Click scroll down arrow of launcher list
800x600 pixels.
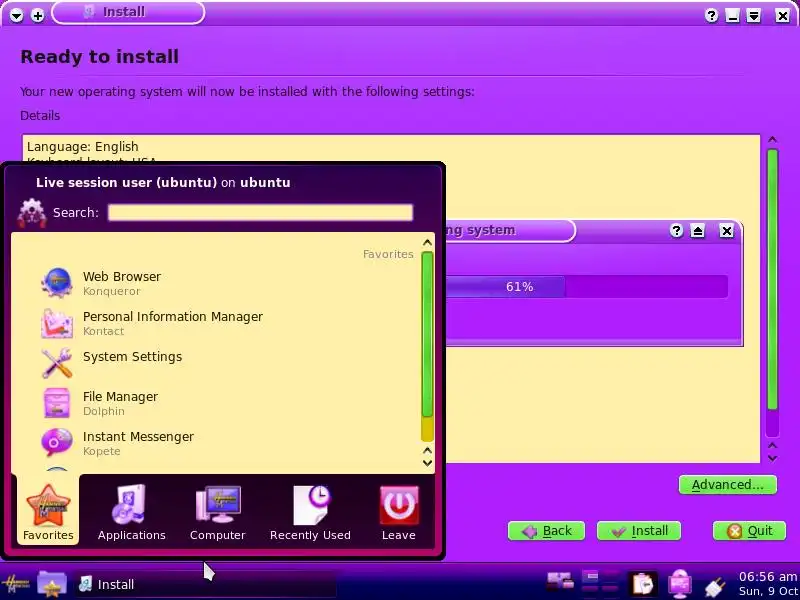click(428, 463)
